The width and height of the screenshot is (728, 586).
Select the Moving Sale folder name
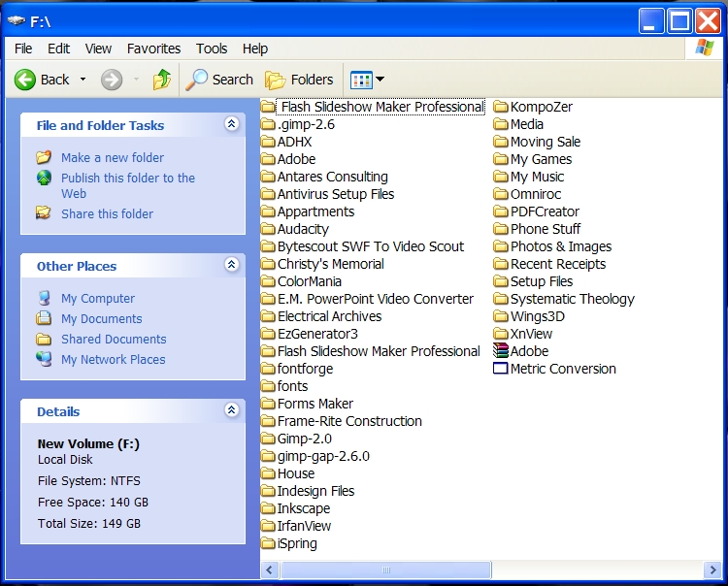546,142
